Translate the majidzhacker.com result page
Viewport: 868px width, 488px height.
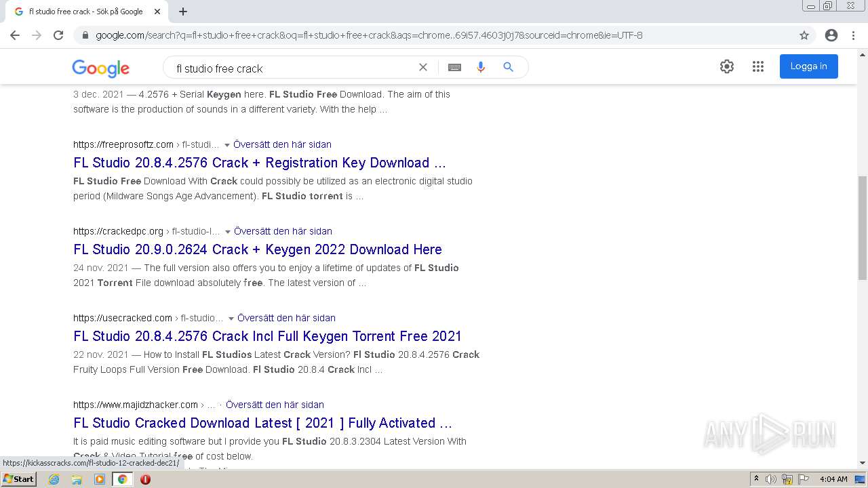click(x=275, y=405)
